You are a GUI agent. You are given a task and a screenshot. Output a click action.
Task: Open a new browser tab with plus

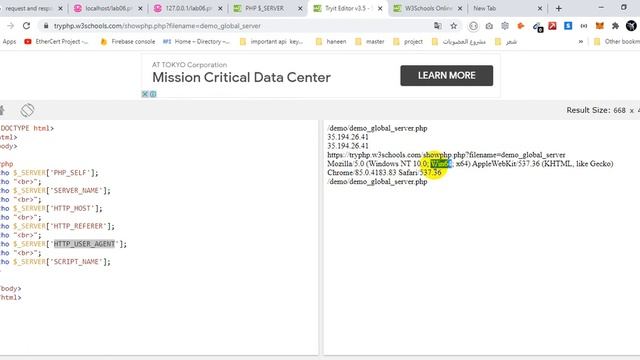tap(558, 8)
